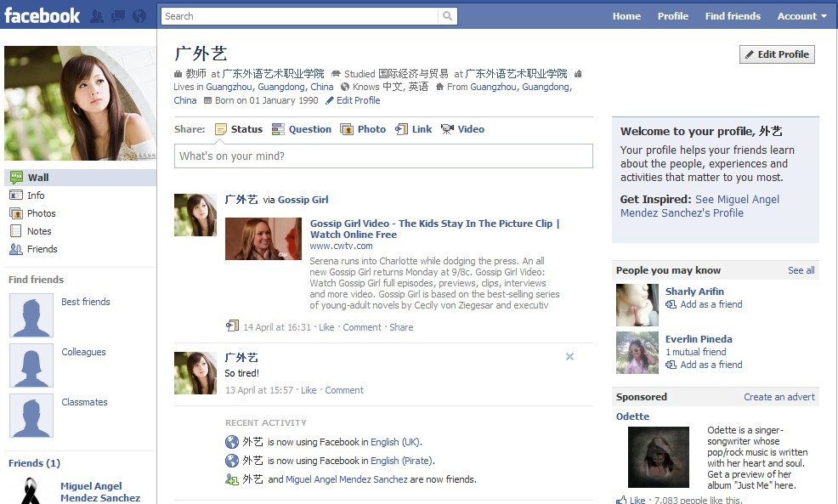Click the Edit Profile button
The height and width of the screenshot is (504, 838).
776,54
